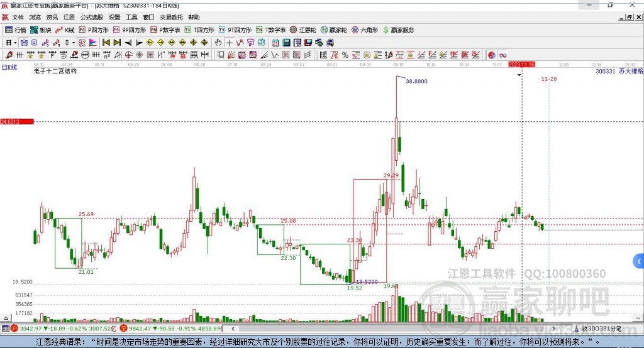Screen dimensions: 644x348
Task: Toggle the yin-yang icon
Action: [492, 55]
